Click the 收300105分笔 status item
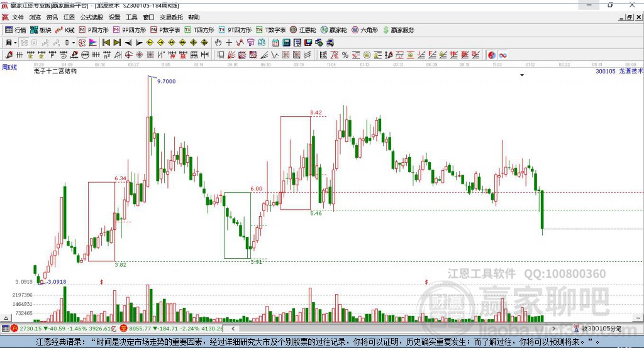 tap(598, 329)
